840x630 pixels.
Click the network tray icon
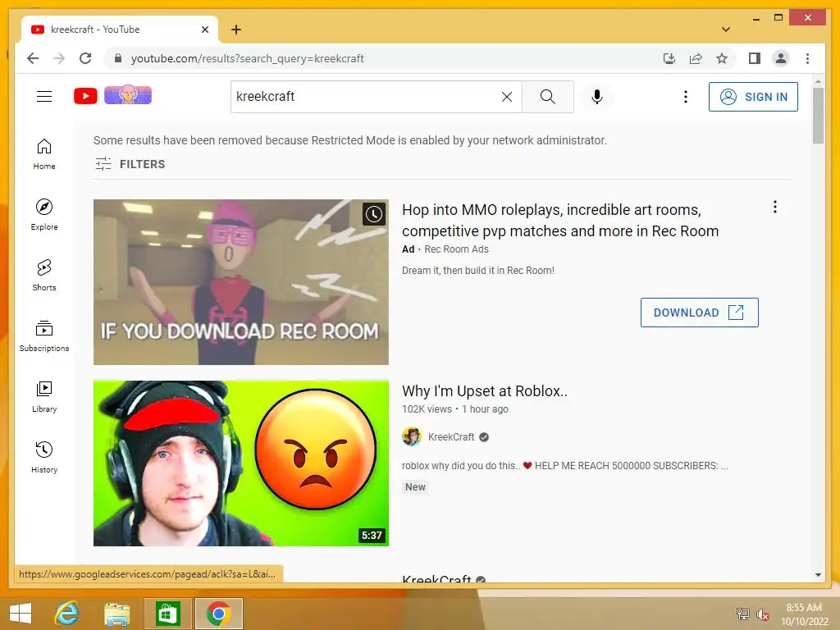[742, 614]
